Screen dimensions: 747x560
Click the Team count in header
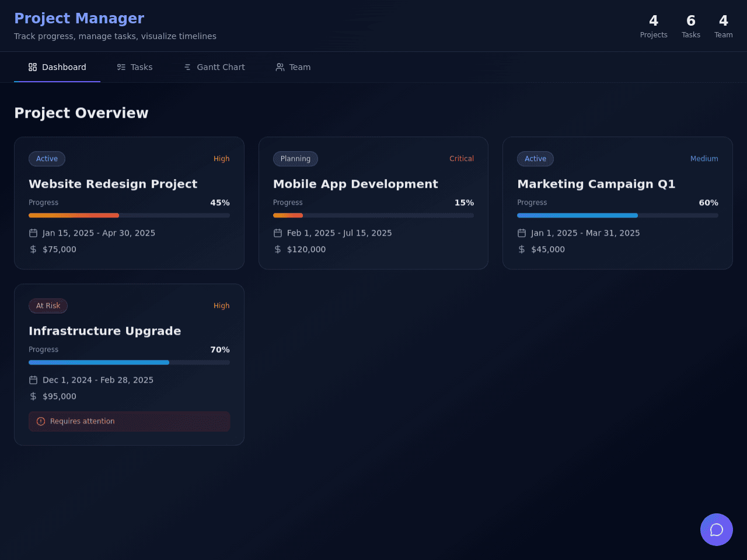[724, 26]
